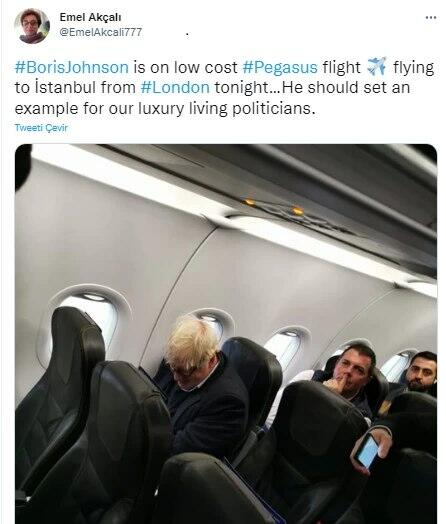Open the #BorisJohnson hashtag
The height and width of the screenshot is (524, 446).
click(x=72, y=67)
